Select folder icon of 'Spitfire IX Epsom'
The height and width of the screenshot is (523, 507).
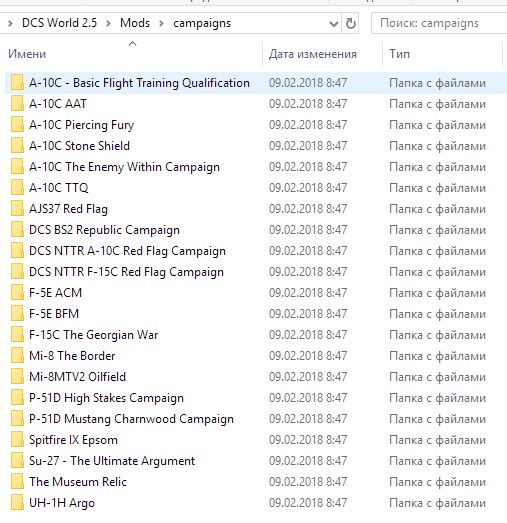tap(17, 440)
